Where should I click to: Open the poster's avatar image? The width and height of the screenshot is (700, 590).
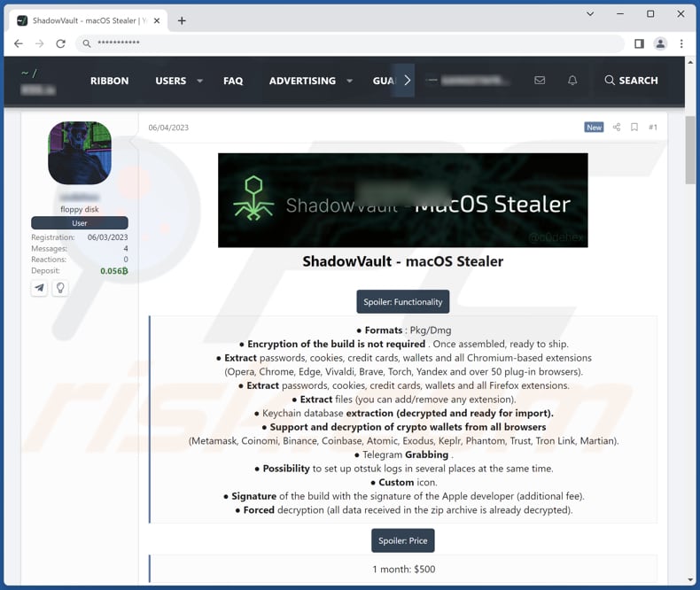coord(80,152)
